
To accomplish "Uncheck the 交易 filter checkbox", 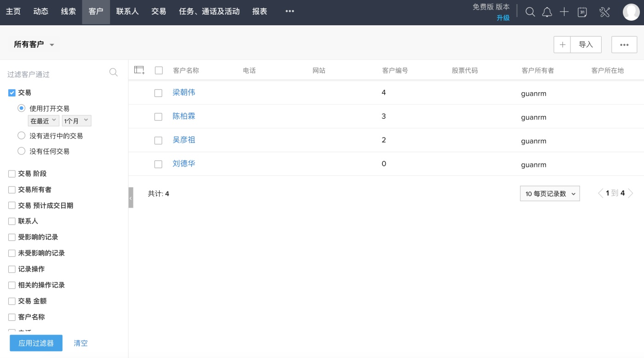I will point(12,93).
